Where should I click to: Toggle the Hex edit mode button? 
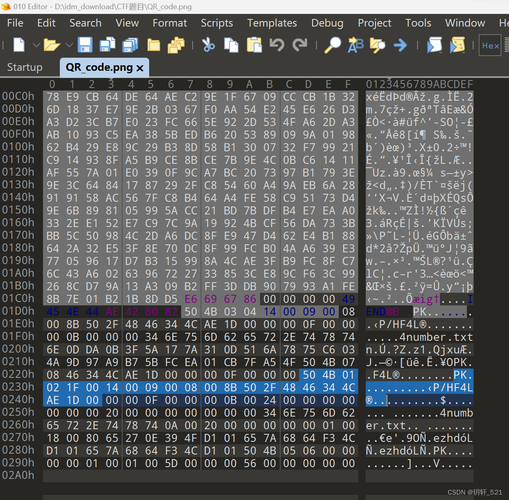coord(490,45)
